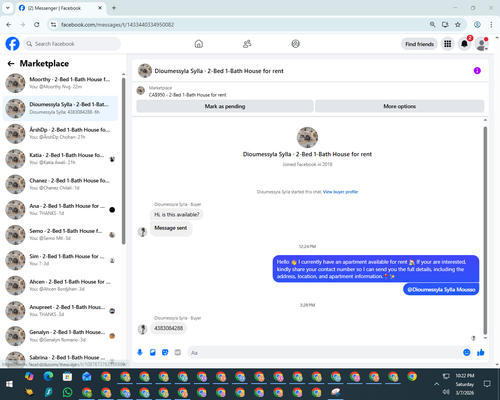Open the Ahcen conversation

point(60,285)
